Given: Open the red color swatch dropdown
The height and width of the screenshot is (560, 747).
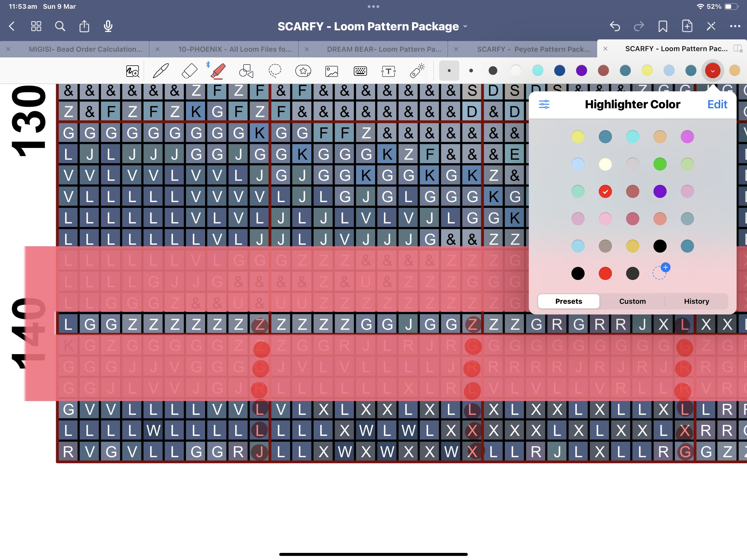Looking at the screenshot, I should coord(713,71).
